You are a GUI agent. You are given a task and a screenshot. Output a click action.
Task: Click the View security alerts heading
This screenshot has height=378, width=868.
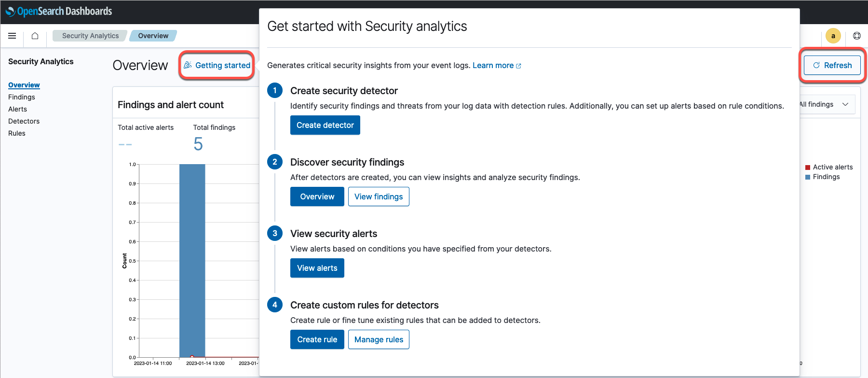334,234
